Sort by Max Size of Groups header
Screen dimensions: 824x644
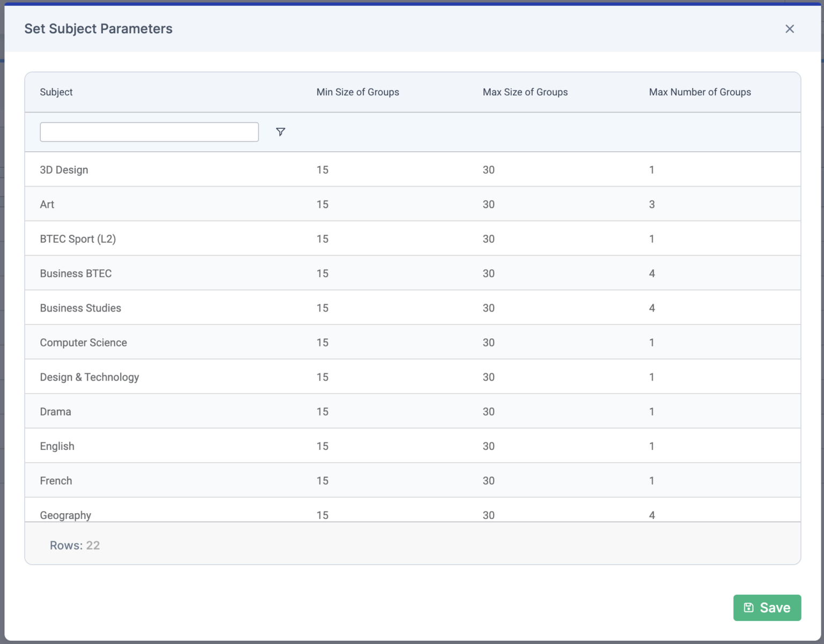tap(525, 92)
